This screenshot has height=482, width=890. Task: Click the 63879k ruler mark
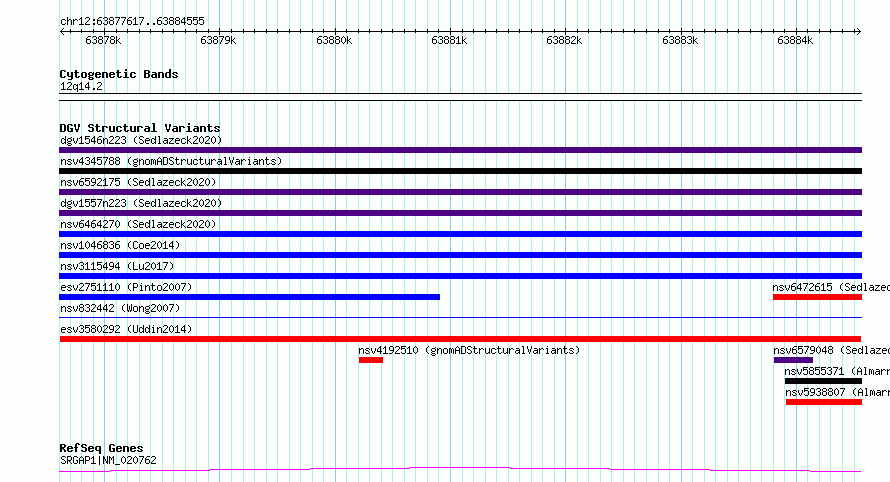(218, 40)
